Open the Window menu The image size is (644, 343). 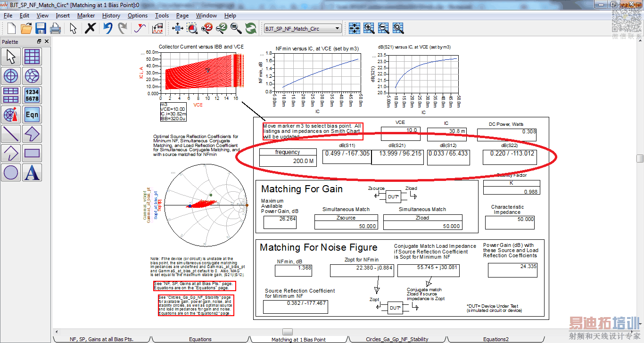206,16
